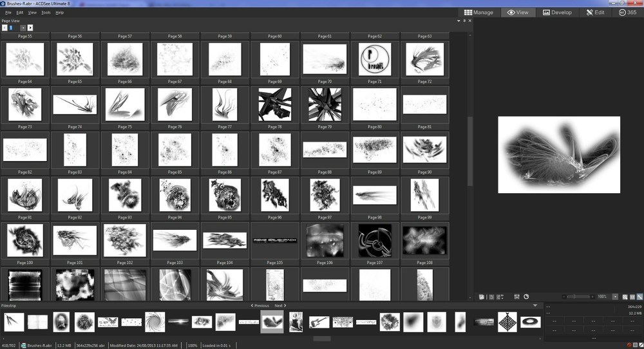644x349 pixels.
Task: Select Page 98 thumbnail
Action: (x=375, y=240)
